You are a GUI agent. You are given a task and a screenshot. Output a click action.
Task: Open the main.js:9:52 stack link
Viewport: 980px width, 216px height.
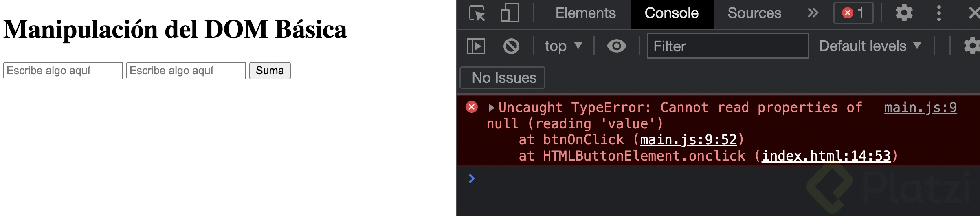[x=688, y=140]
